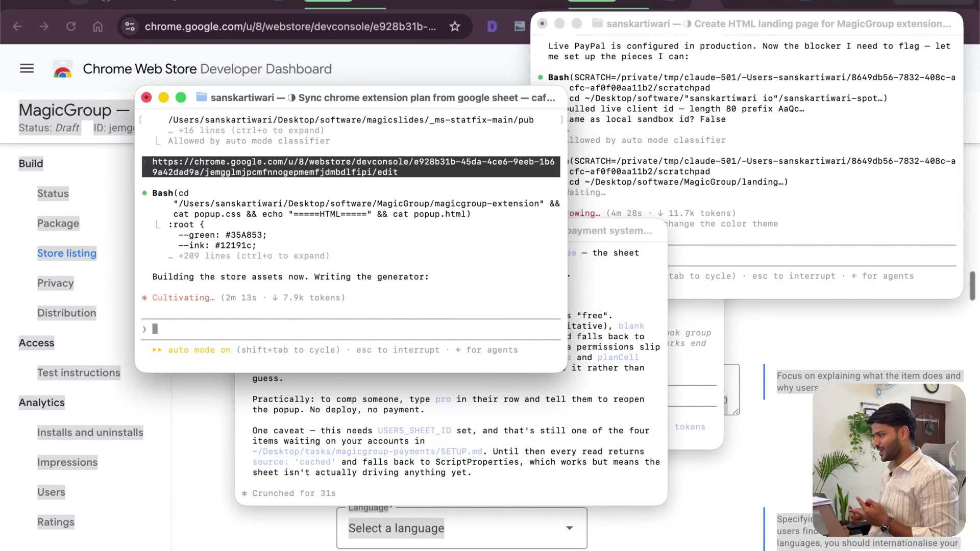Go to the Privacy section
Screen dimensions: 980x551
(x=55, y=283)
